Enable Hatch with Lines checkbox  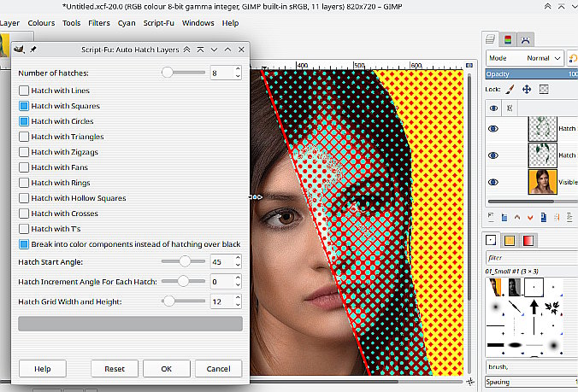point(24,91)
